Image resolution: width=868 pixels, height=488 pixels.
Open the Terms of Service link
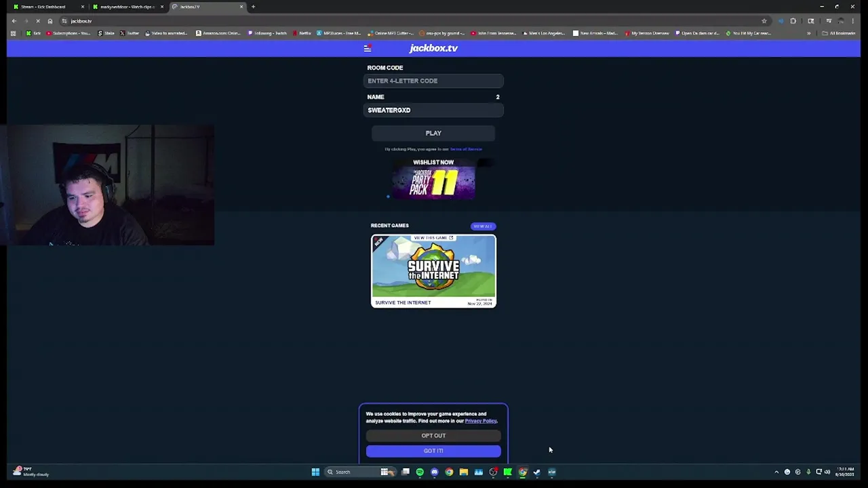click(466, 149)
